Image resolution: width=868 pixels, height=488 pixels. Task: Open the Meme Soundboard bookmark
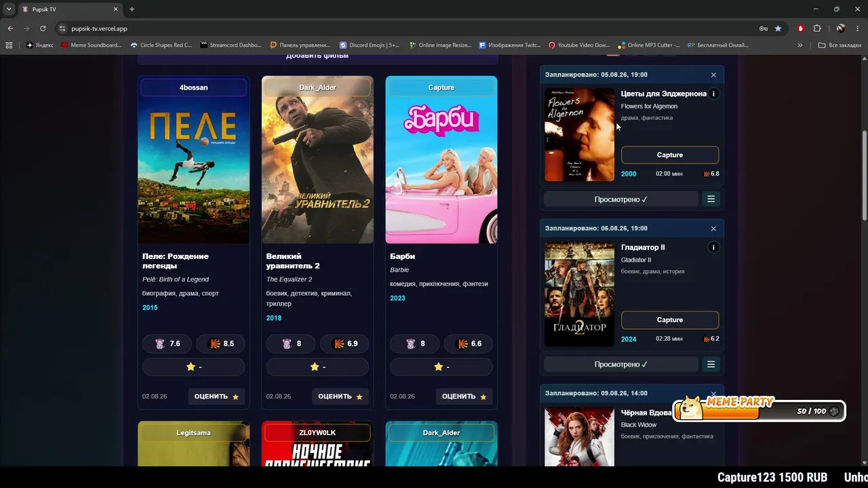(x=92, y=45)
